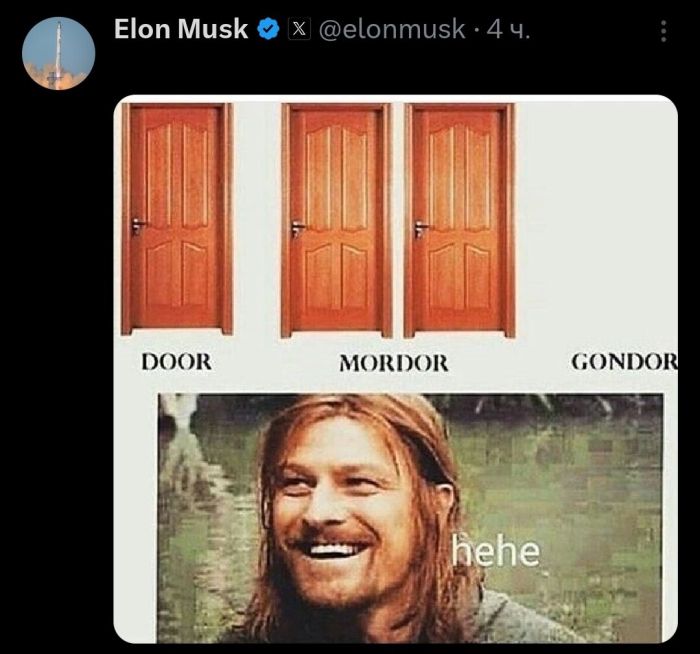Click the MORDOR caption text
Screen dimensions: 700x654
coord(393,362)
